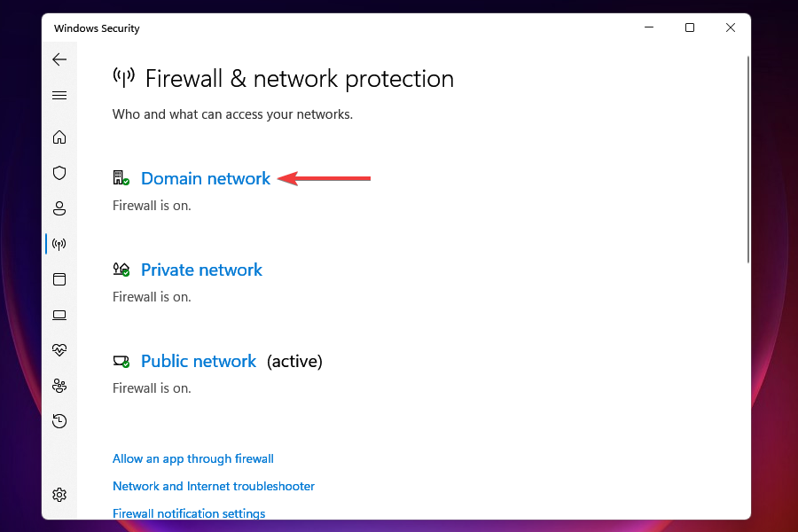Open Domain network settings
The width and height of the screenshot is (798, 532).
pyautogui.click(x=206, y=178)
